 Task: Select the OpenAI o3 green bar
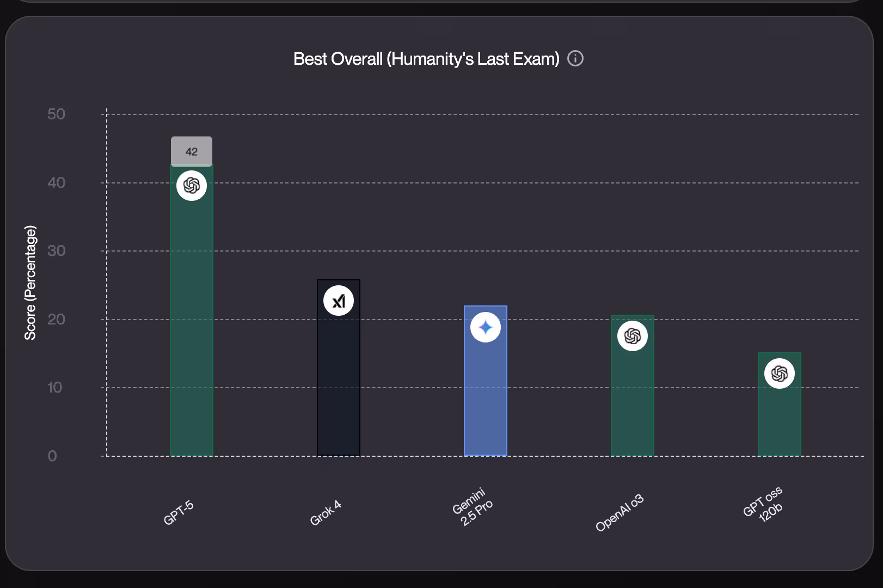click(x=633, y=385)
